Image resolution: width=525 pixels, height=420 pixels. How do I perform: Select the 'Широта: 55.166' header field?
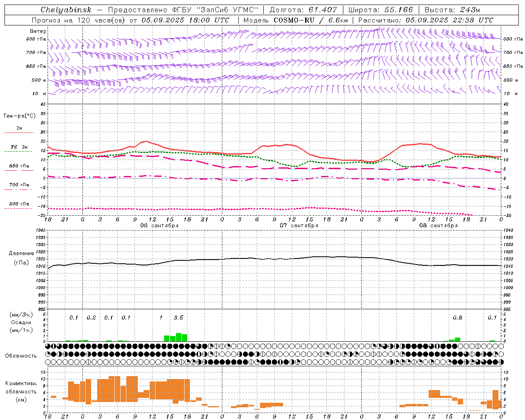click(381, 10)
